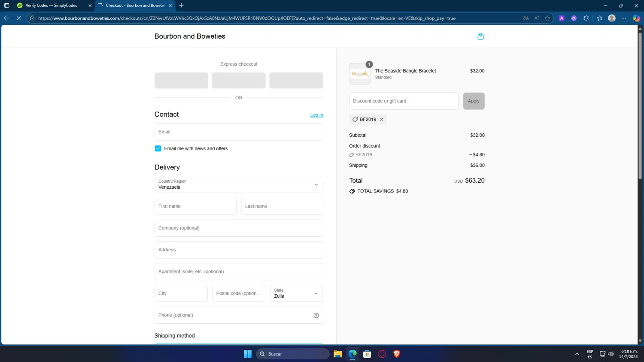Screen dimensions: 644x362
Task: Open tab actions menu icon
Action: [6, 6]
